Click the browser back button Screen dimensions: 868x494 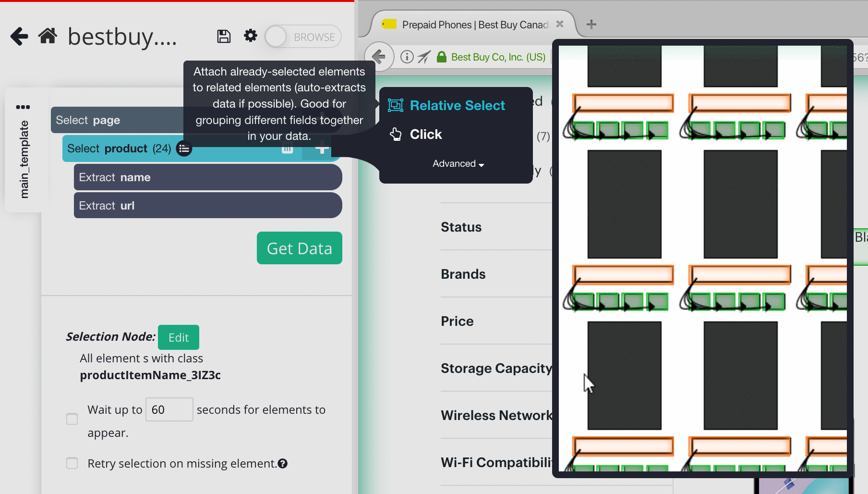pos(379,57)
